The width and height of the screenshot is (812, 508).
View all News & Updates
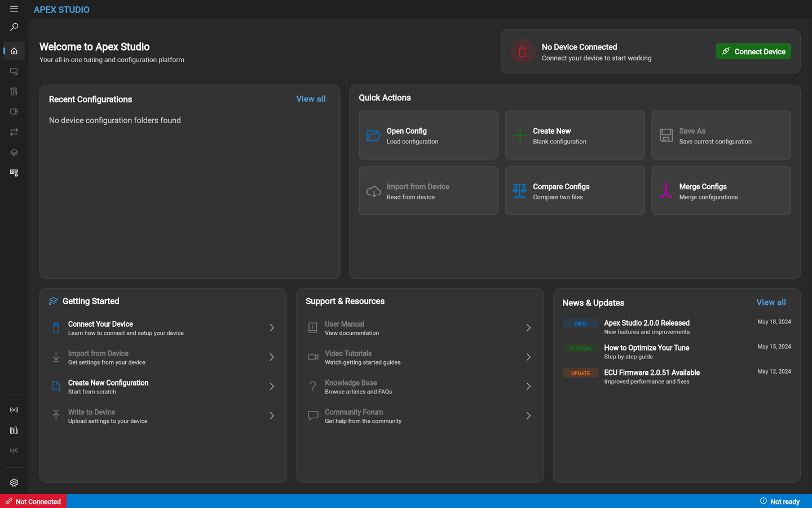coord(771,303)
